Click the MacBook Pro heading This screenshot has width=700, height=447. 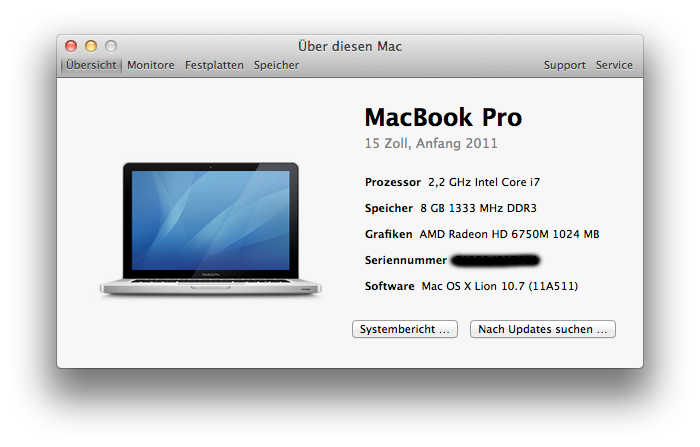(443, 117)
